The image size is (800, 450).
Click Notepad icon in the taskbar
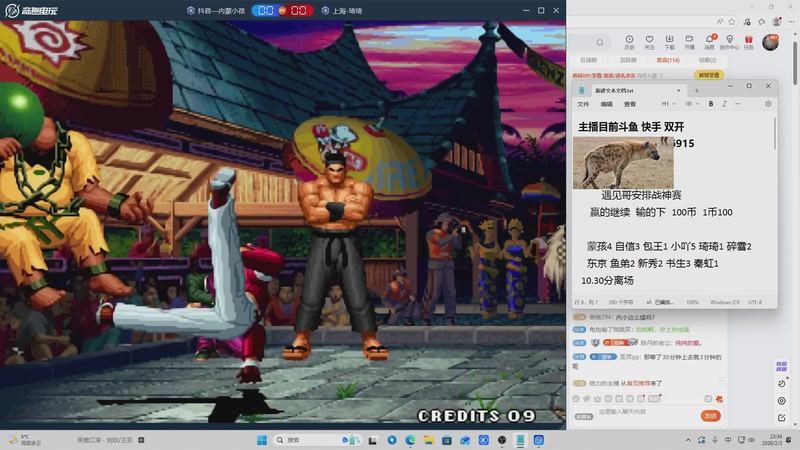tap(520, 440)
